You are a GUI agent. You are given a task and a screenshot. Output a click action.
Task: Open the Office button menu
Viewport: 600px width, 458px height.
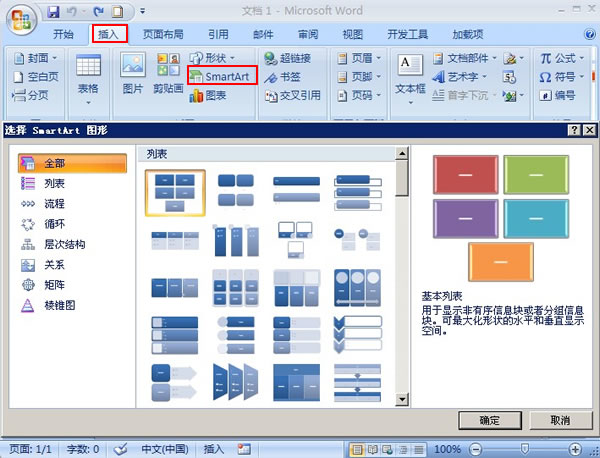[x=21, y=20]
